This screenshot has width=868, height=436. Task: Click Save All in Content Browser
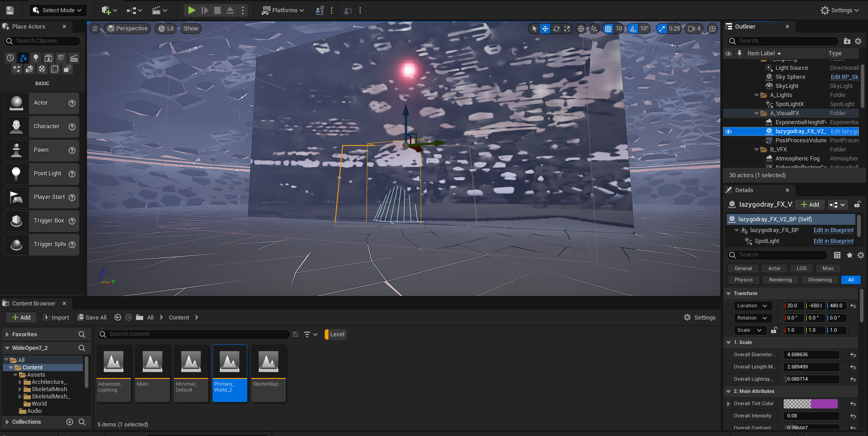point(92,318)
